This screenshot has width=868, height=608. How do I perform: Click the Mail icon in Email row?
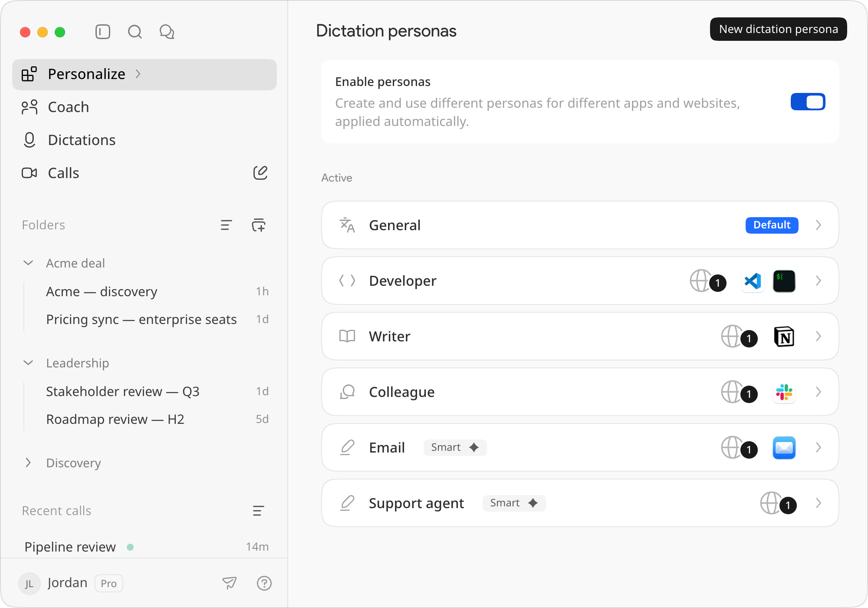pyautogui.click(x=784, y=448)
